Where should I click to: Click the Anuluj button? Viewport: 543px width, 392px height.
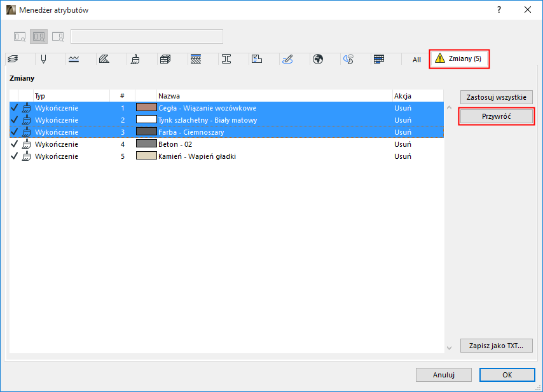(x=444, y=375)
